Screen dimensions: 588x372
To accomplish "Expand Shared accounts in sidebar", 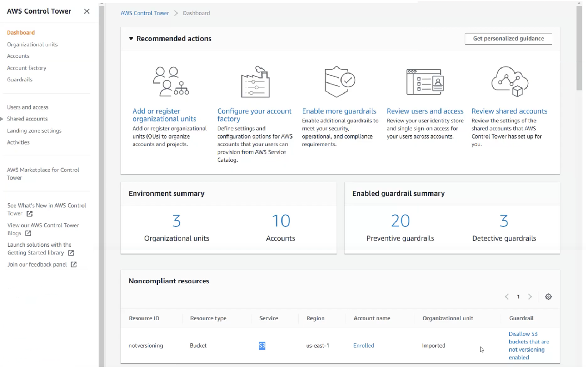I will tap(2, 119).
